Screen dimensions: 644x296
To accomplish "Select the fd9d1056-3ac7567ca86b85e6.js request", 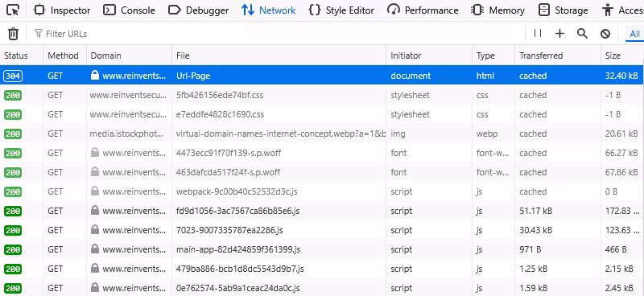I will click(x=322, y=211).
